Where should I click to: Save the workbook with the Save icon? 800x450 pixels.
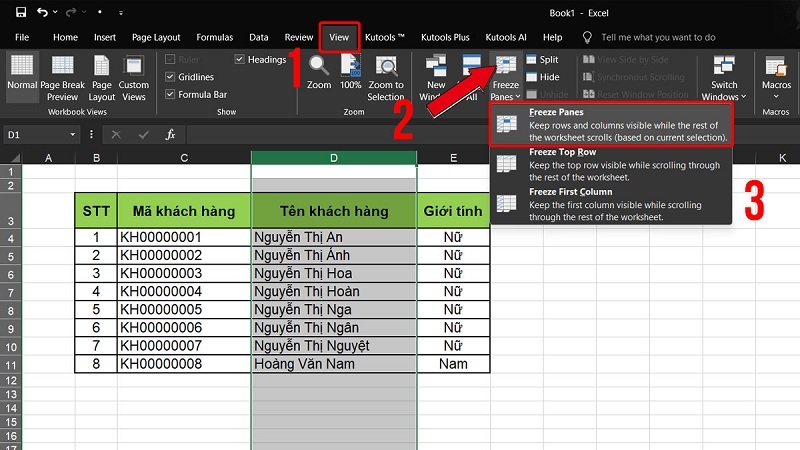coord(20,12)
